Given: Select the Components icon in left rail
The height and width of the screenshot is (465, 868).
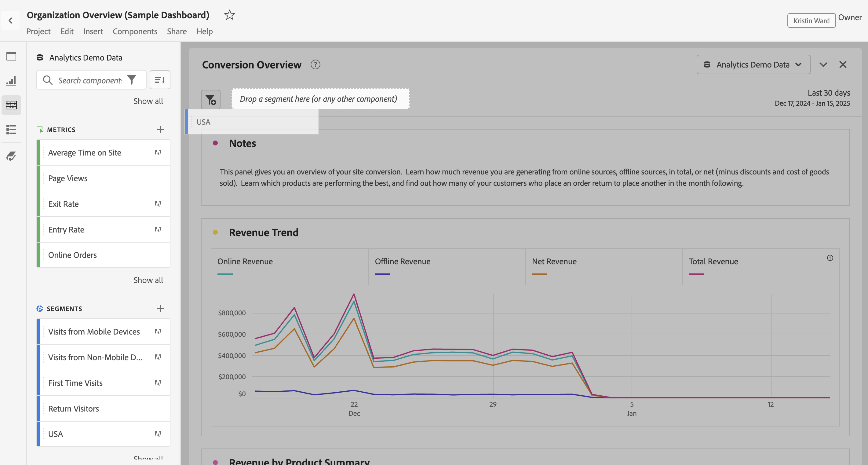Looking at the screenshot, I should (x=11, y=105).
